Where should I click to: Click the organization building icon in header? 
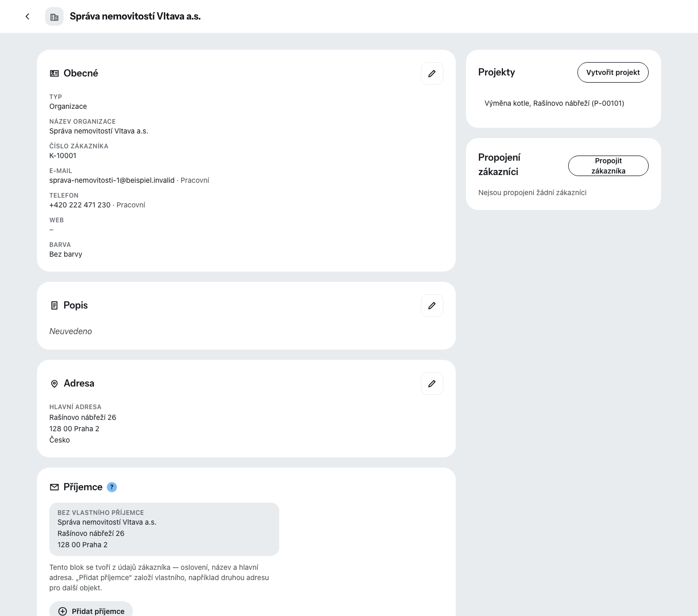click(x=54, y=16)
